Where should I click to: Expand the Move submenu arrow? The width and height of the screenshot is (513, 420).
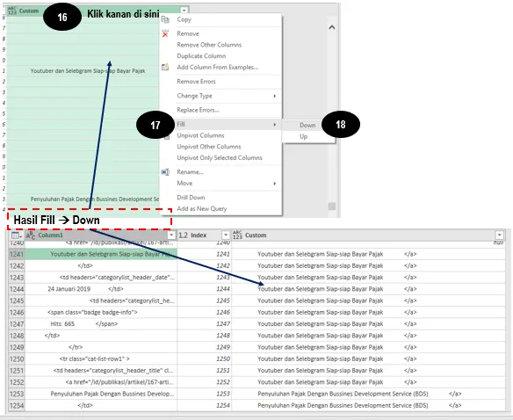click(274, 184)
